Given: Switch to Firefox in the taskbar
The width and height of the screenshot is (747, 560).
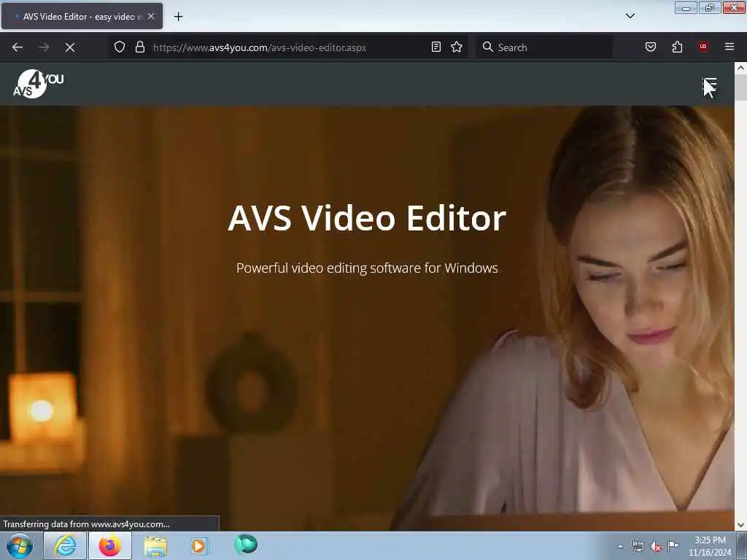Looking at the screenshot, I should click(x=110, y=545).
